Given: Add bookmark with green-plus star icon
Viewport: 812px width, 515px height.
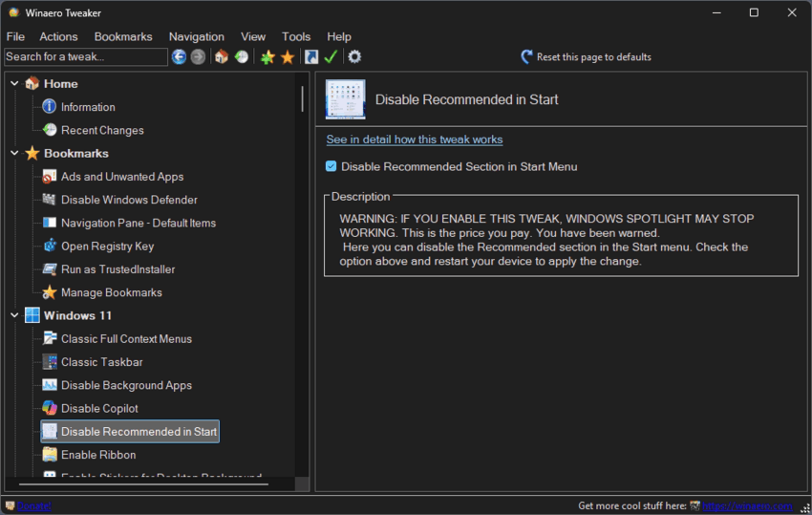Looking at the screenshot, I should 267,56.
